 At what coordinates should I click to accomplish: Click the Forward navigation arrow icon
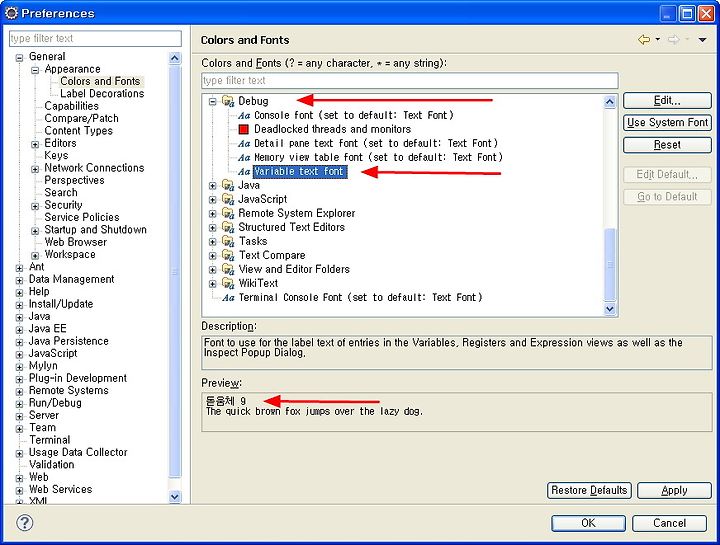click(x=673, y=40)
